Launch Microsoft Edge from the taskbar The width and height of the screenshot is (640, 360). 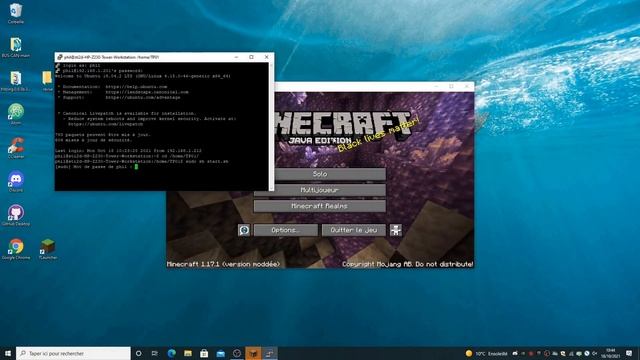[x=171, y=353]
